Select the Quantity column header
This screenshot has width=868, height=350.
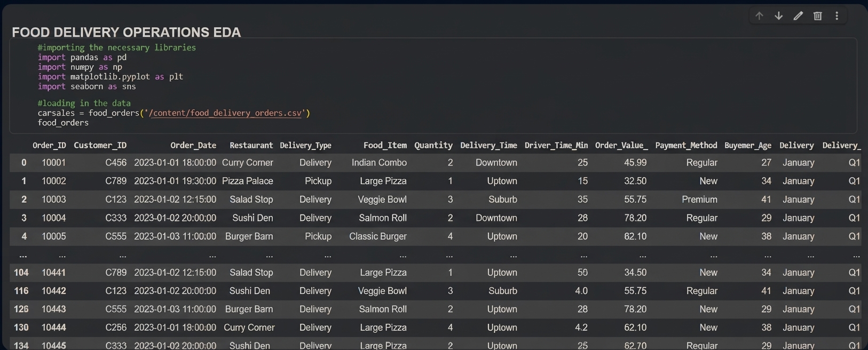[433, 145]
